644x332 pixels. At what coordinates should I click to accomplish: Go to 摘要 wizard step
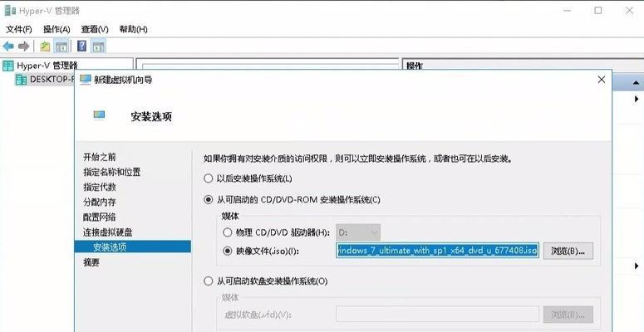point(91,262)
